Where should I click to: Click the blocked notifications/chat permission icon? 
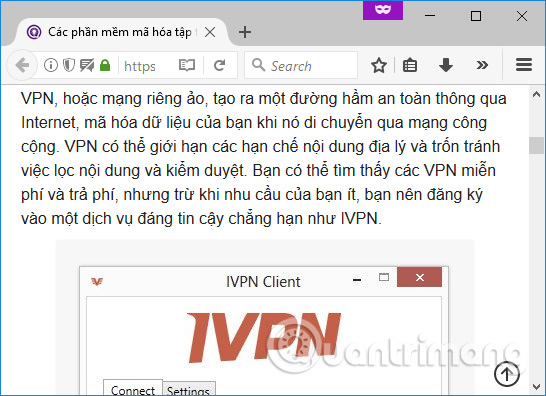(x=87, y=65)
